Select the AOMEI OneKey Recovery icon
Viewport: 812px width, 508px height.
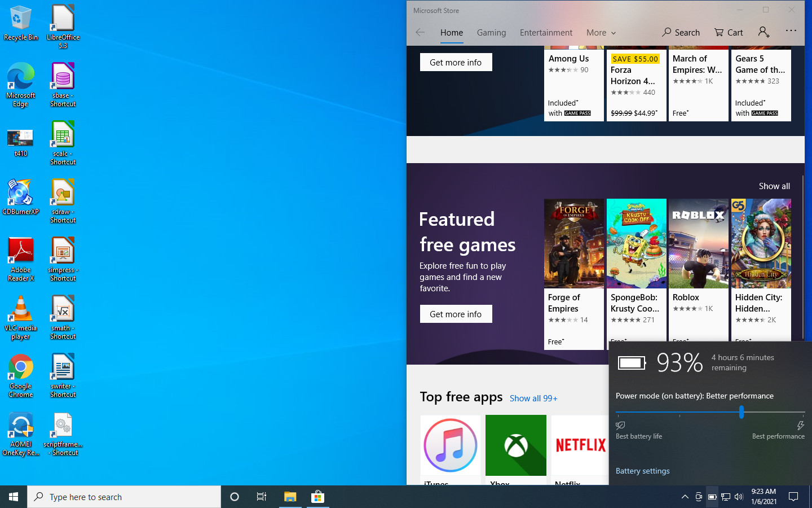point(21,434)
